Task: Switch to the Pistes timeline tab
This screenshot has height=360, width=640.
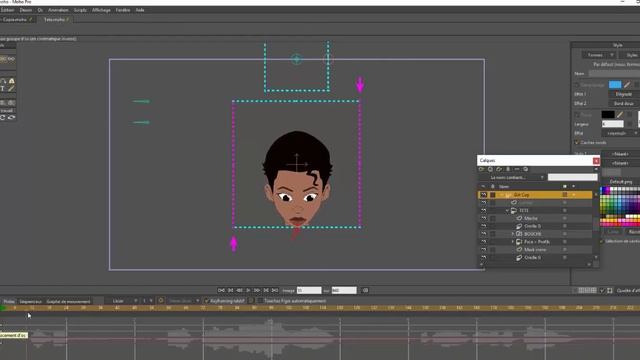Action: pyautogui.click(x=9, y=301)
